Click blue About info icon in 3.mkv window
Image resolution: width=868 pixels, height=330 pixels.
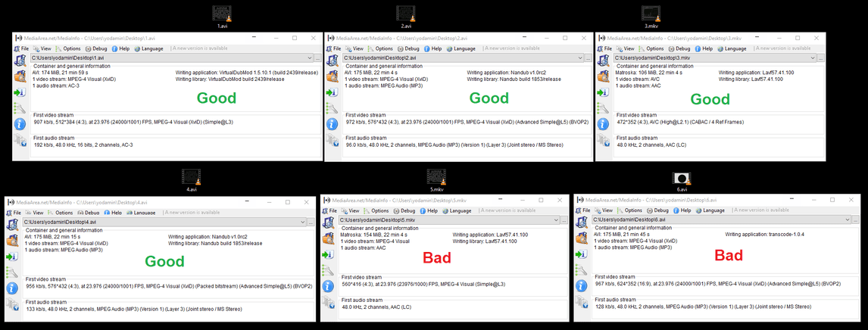tap(603, 123)
